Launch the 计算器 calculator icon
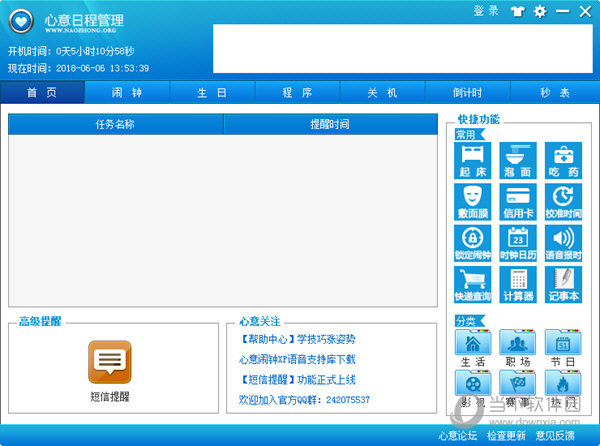The height and width of the screenshot is (446, 600). click(518, 285)
